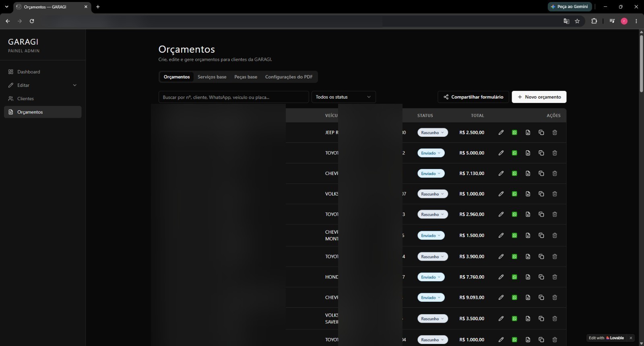
Task: Switch to the Peças base tab
Action: tap(246, 77)
